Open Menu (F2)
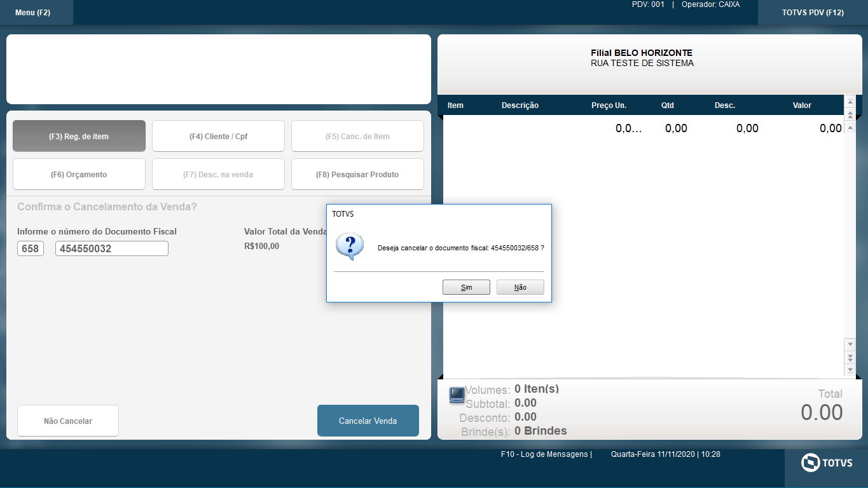 36,13
